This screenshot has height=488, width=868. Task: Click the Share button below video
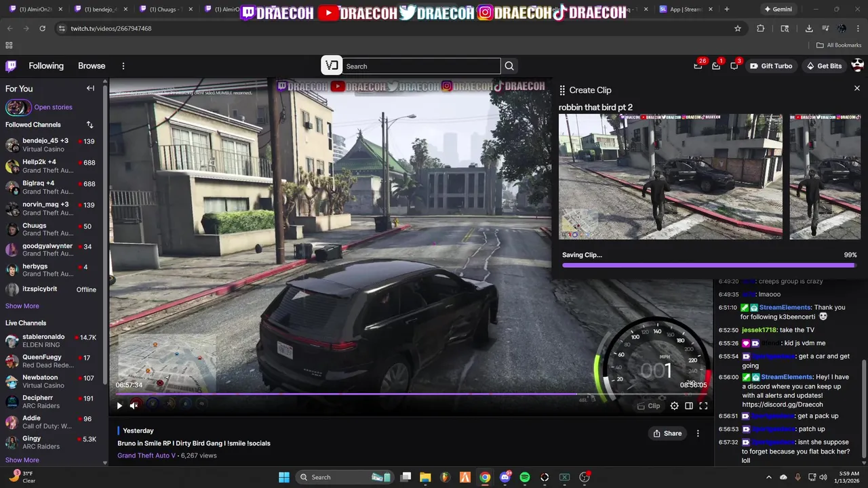pyautogui.click(x=667, y=433)
